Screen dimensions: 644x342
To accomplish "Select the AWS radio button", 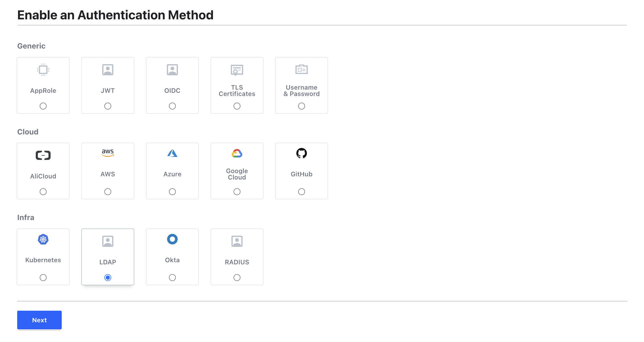I will (x=108, y=192).
